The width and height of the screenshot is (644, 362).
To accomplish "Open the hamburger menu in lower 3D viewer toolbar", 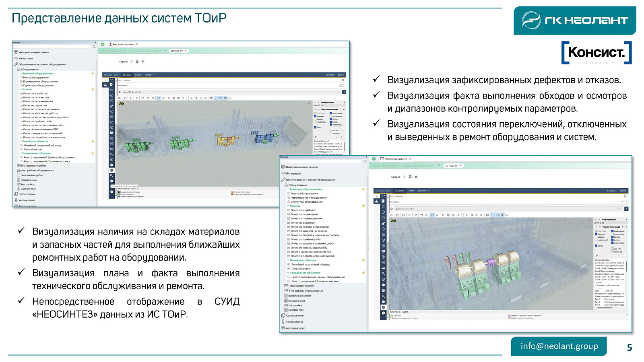I will coord(390,215).
